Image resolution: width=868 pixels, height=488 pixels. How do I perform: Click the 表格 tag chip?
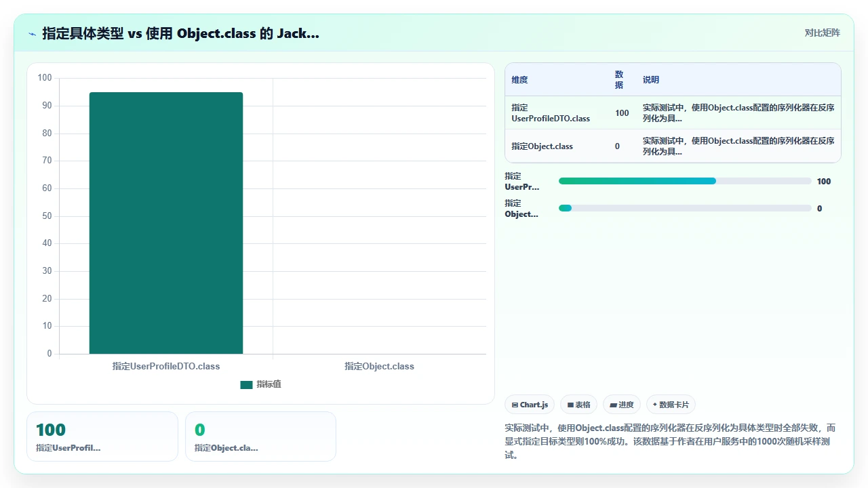click(578, 405)
